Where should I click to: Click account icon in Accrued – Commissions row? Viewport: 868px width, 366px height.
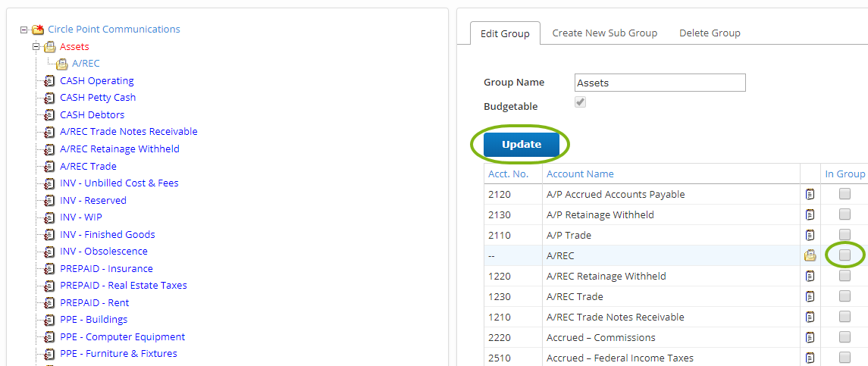(x=810, y=338)
